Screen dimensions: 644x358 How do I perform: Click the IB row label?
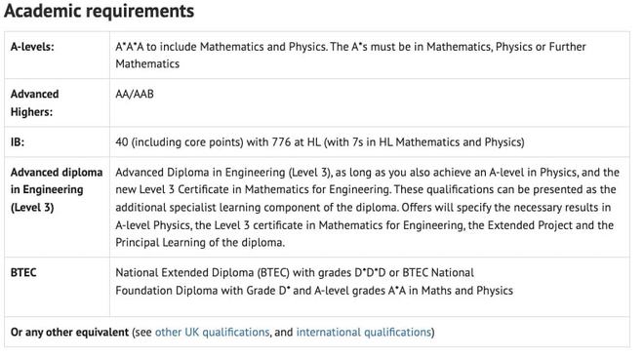18,142
